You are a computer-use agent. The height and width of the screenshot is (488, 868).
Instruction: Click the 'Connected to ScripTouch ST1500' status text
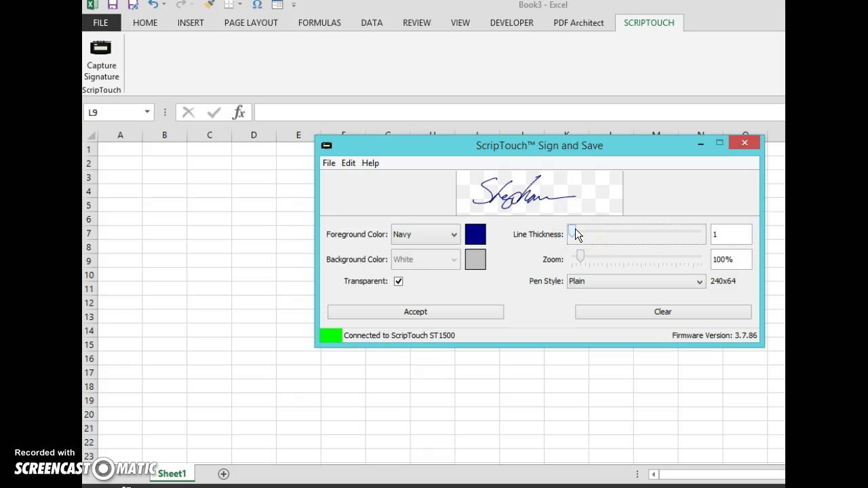coord(399,335)
